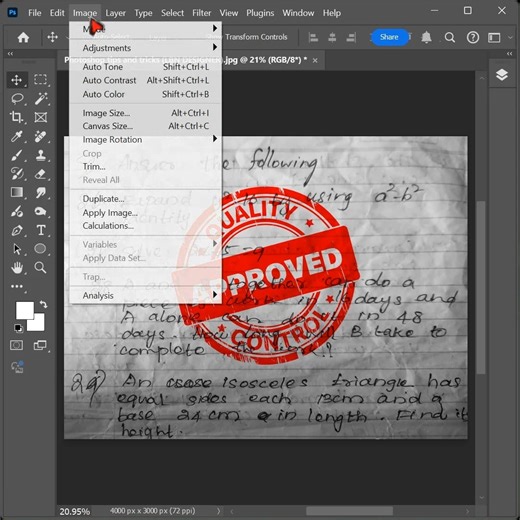The width and height of the screenshot is (520, 520).
Task: Expand the Image Rotation submenu
Action: [x=145, y=139]
